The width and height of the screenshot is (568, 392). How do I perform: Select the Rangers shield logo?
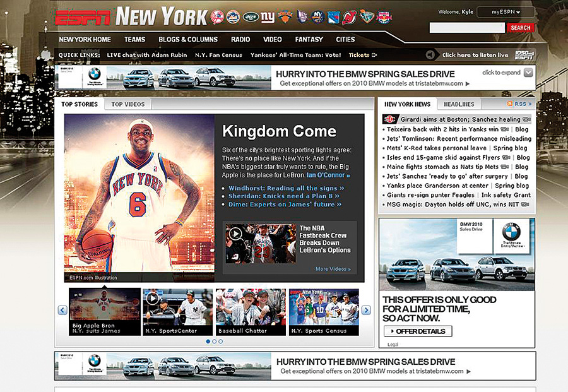click(334, 17)
